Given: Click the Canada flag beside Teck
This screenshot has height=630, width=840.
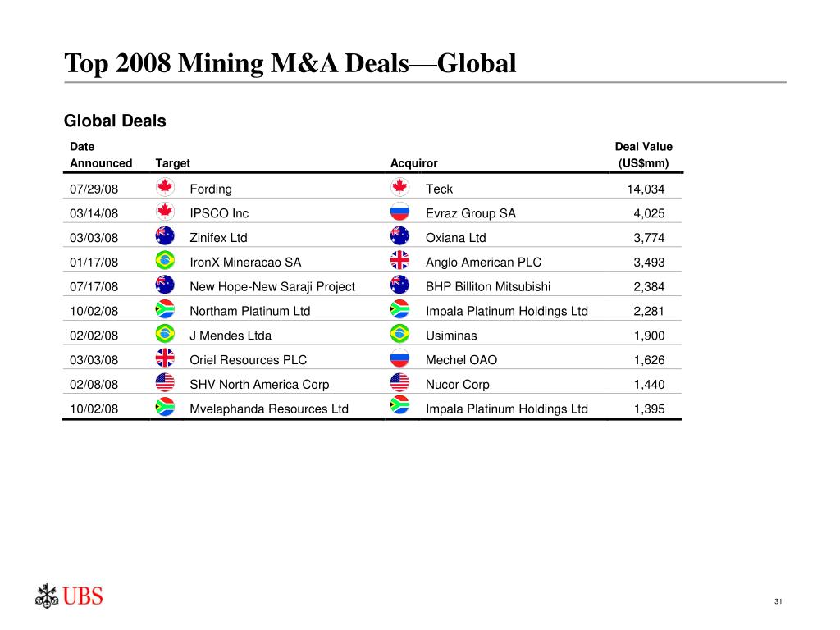Looking at the screenshot, I should [399, 187].
